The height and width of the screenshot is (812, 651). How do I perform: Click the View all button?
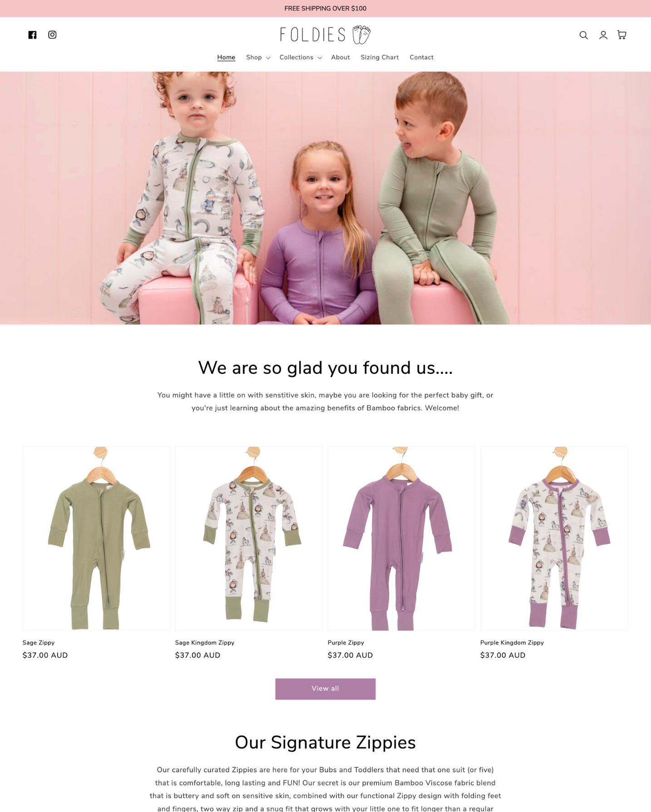(325, 689)
